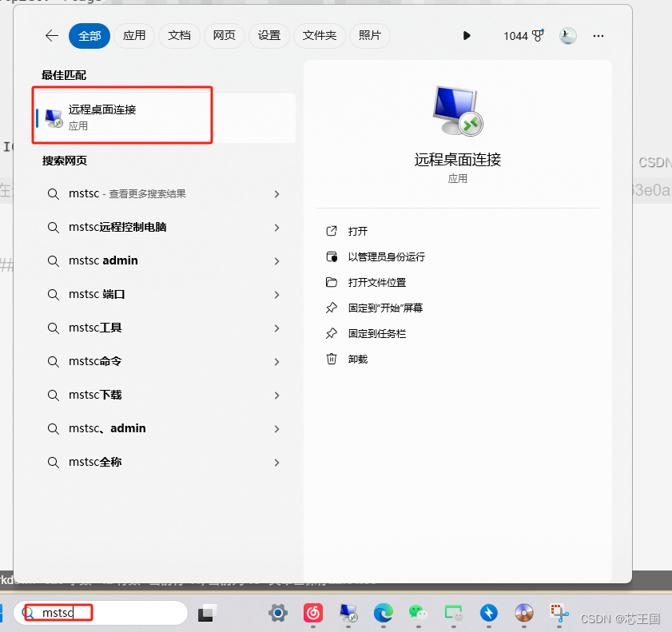Open the three-dot more options menu
Image resolution: width=672 pixels, height=632 pixels.
[x=598, y=36]
